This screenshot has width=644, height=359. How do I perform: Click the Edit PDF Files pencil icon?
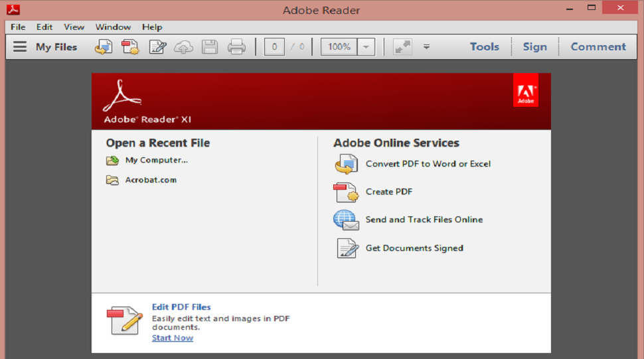tap(124, 320)
